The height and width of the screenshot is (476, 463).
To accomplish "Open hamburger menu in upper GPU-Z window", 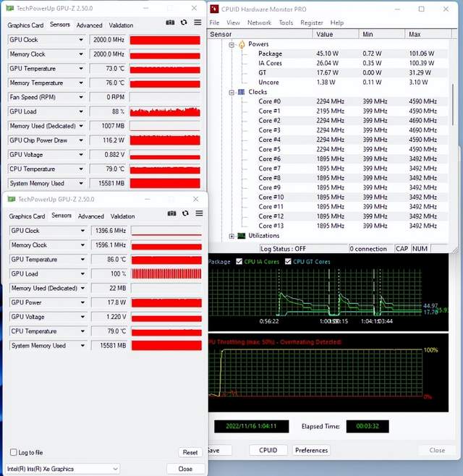I will pos(197,22).
